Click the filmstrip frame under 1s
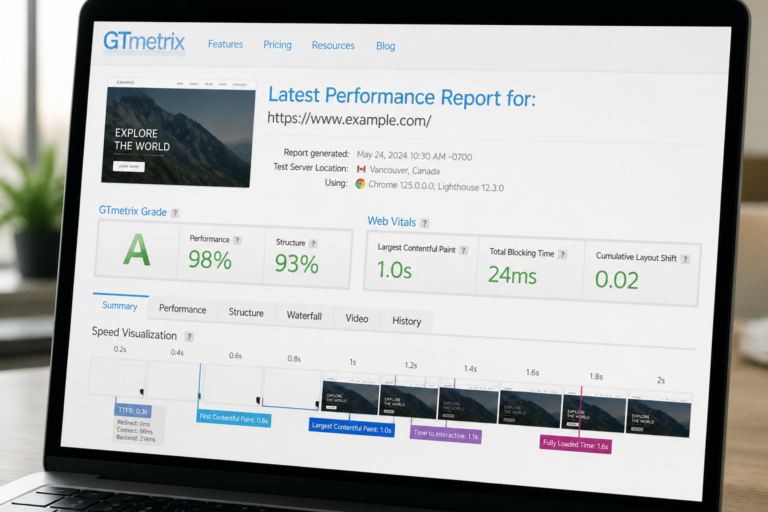 coord(350,395)
